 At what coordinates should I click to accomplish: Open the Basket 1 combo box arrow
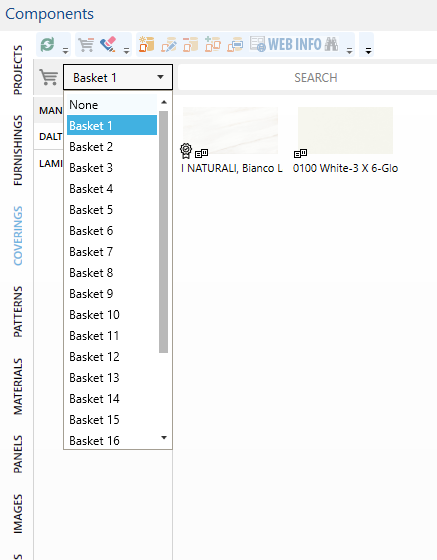pos(160,77)
